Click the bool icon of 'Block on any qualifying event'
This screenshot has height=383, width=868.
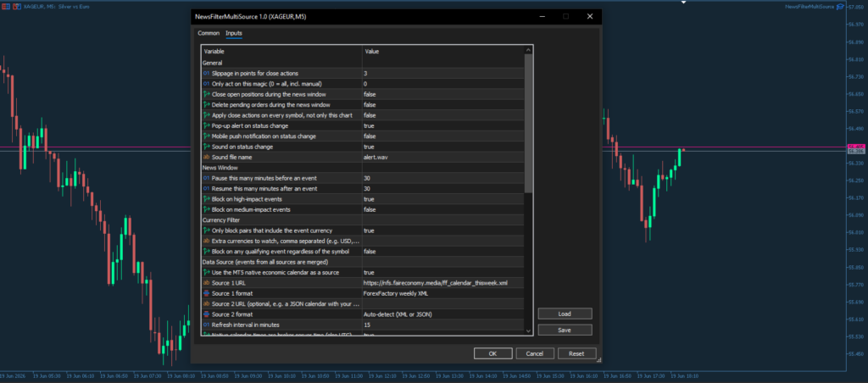coord(207,252)
